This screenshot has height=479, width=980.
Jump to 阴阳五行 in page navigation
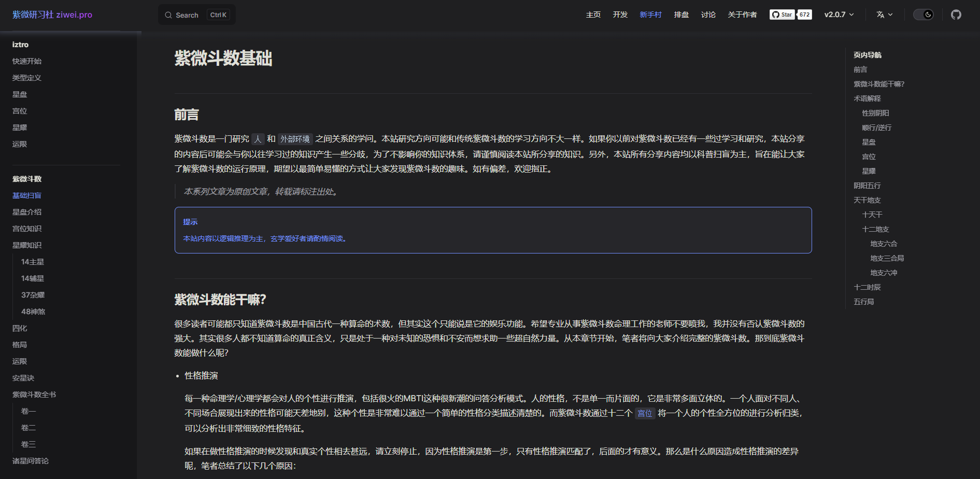pyautogui.click(x=867, y=186)
